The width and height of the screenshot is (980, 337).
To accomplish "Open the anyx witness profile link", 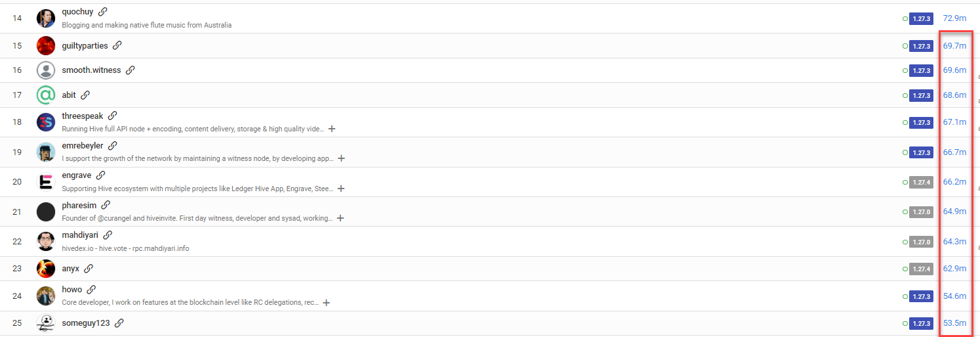I will pos(70,269).
